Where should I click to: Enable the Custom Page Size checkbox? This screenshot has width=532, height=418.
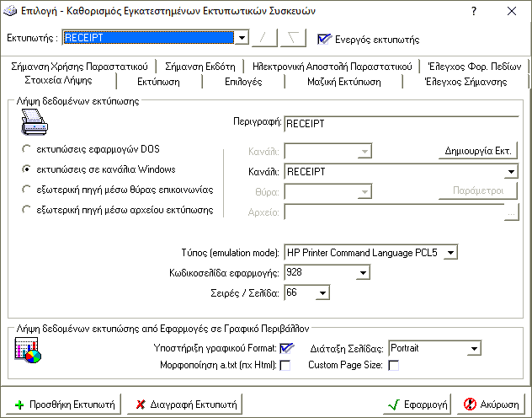tap(393, 365)
